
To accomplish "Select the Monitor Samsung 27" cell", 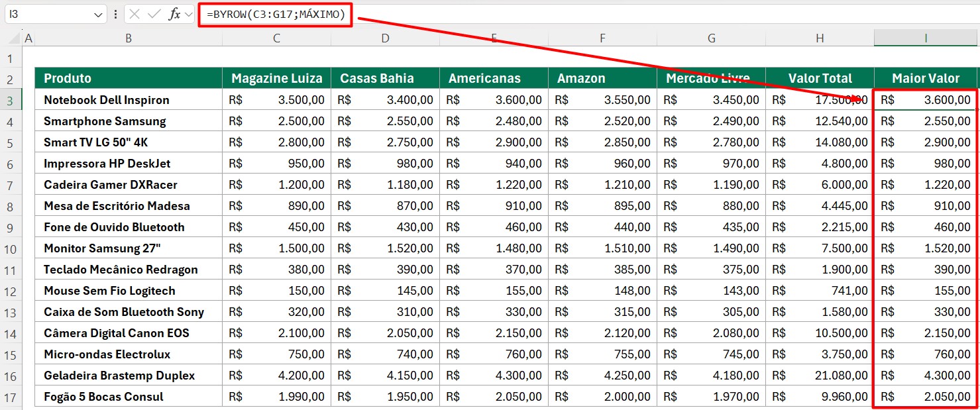I will coord(129,248).
